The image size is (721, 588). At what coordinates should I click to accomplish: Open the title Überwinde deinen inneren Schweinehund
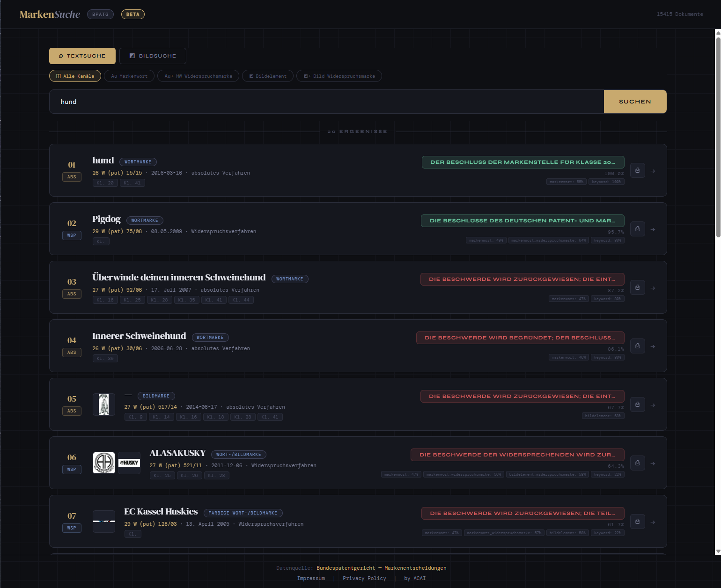[179, 278]
